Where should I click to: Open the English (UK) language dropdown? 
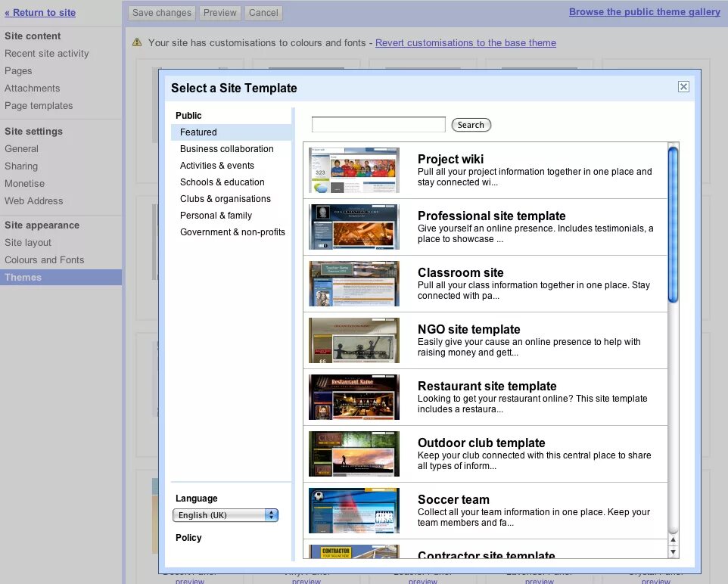pos(225,514)
